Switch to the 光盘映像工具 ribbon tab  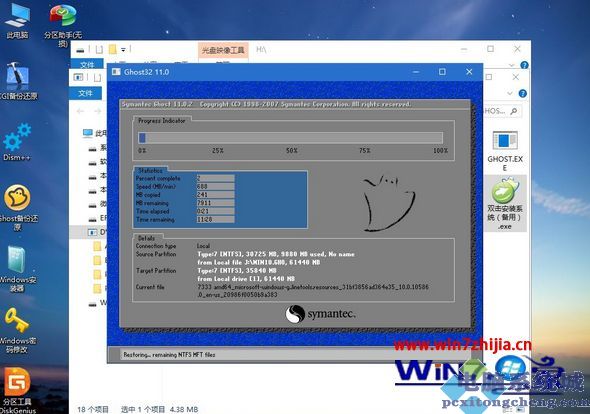223,50
